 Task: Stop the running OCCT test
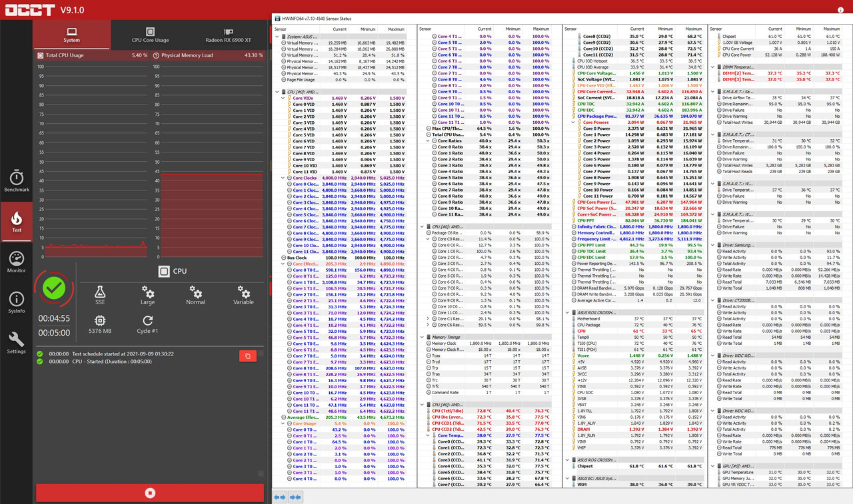(150, 493)
